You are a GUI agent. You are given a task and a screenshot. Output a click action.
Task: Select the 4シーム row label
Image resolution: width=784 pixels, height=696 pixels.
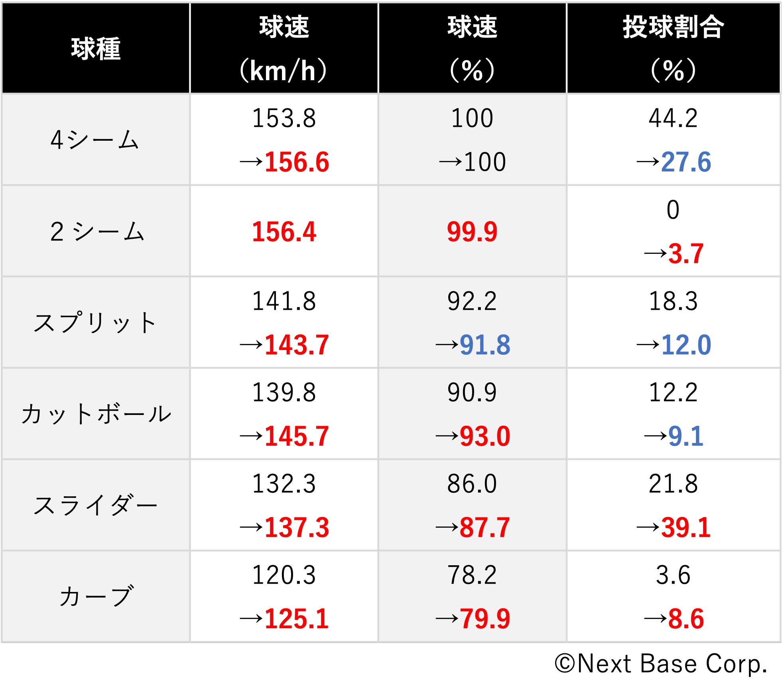pos(95,140)
